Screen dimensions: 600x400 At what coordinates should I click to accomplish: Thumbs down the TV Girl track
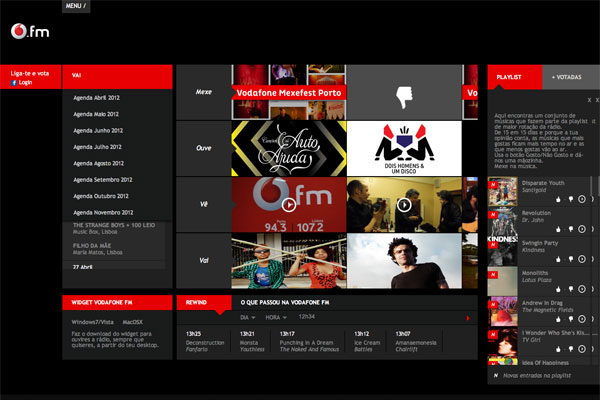coord(571,349)
